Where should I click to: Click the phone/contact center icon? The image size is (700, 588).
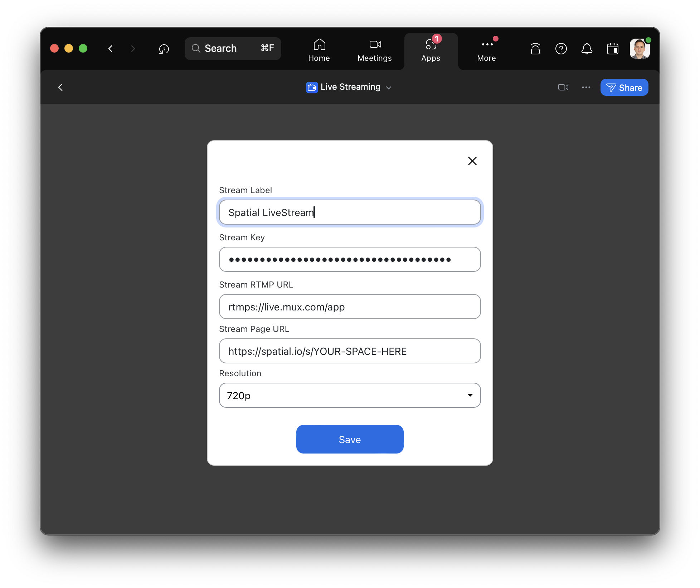pos(535,49)
